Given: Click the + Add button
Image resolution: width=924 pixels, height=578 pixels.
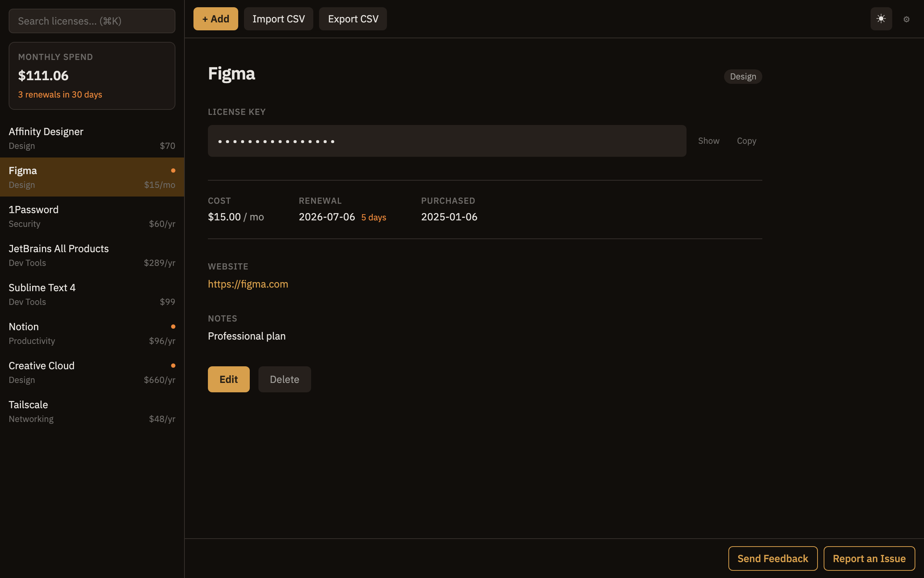Looking at the screenshot, I should point(216,19).
